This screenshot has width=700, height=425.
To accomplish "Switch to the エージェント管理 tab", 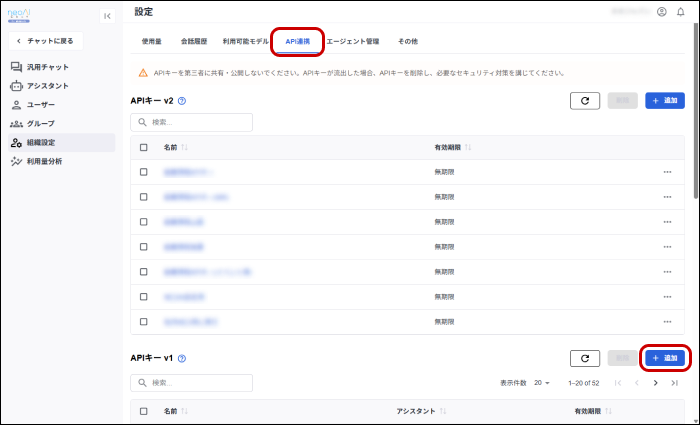I will 353,42.
